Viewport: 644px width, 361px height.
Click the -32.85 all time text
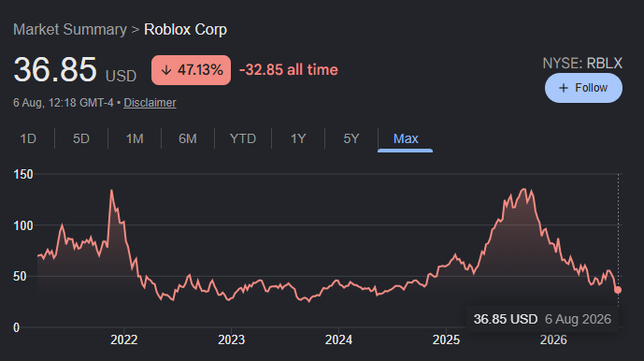pos(289,70)
